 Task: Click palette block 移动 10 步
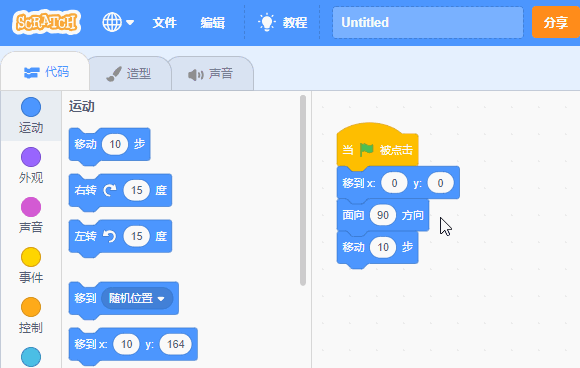click(x=109, y=145)
